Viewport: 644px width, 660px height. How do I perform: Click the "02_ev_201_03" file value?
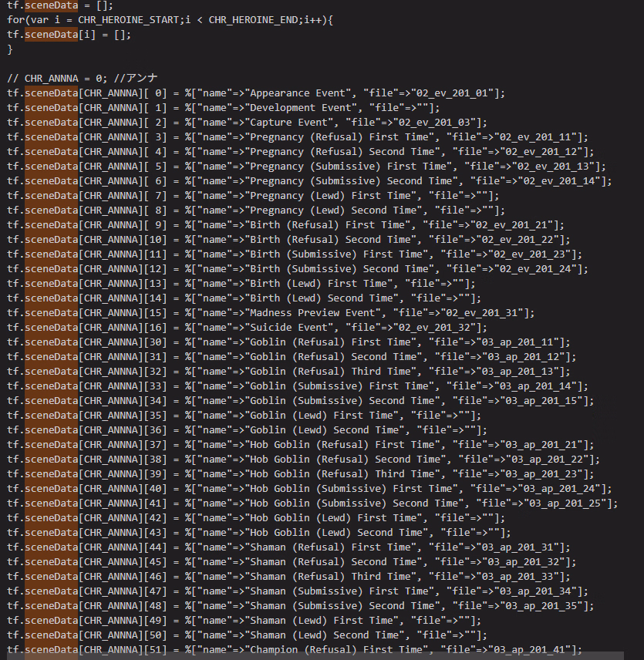click(438, 123)
